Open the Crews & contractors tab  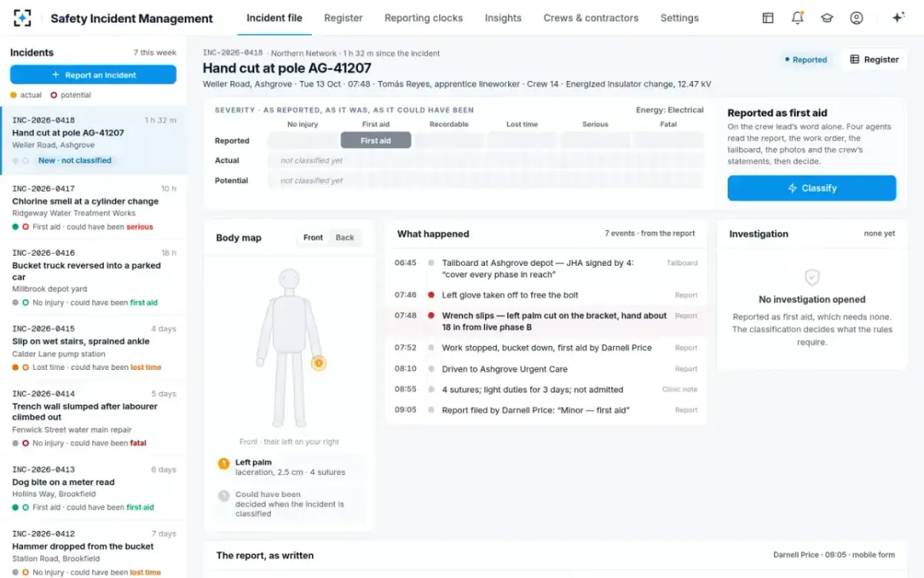591,18
